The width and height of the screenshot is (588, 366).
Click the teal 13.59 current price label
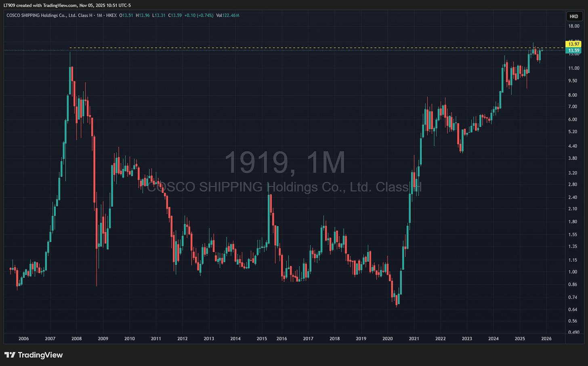point(574,50)
